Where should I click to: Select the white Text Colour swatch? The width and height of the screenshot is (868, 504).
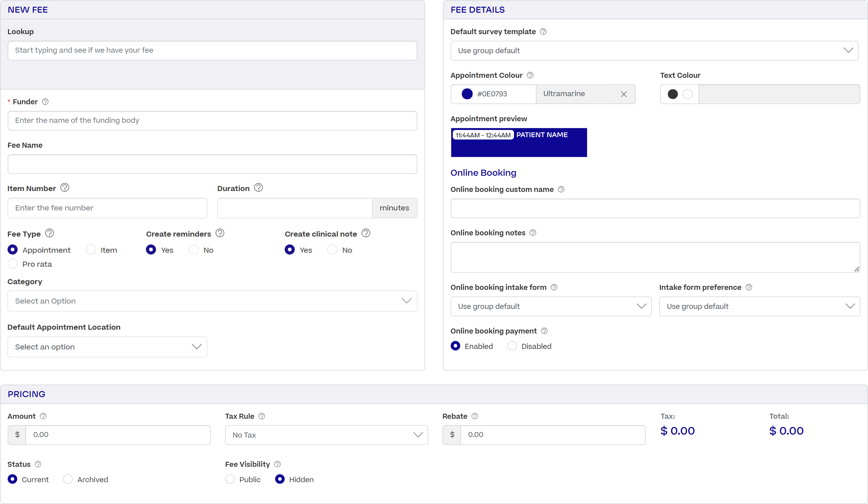pyautogui.click(x=687, y=94)
